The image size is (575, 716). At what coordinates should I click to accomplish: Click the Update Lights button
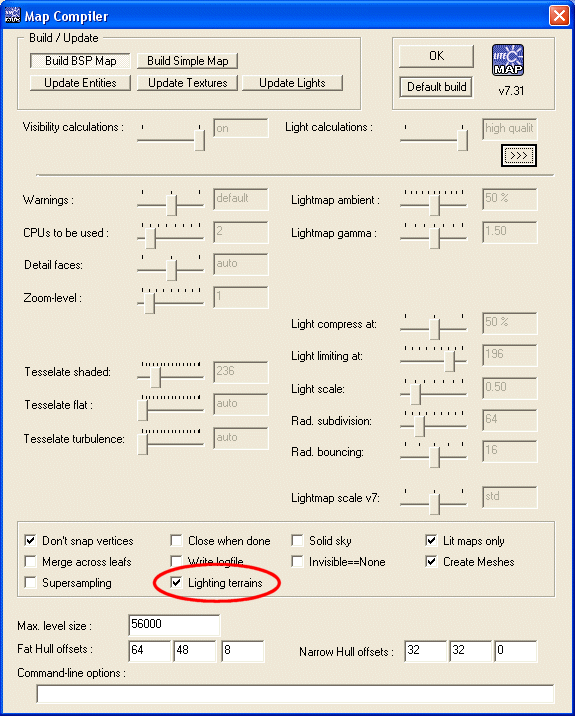click(x=292, y=83)
